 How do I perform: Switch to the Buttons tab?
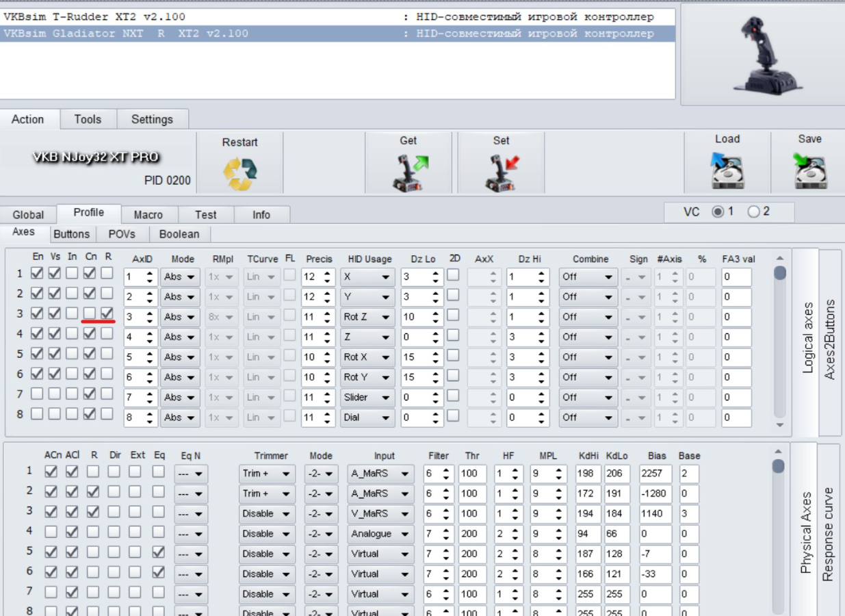(x=72, y=234)
